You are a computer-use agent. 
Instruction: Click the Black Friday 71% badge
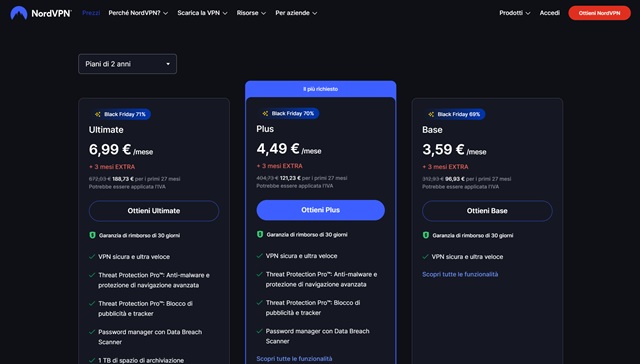click(x=120, y=114)
